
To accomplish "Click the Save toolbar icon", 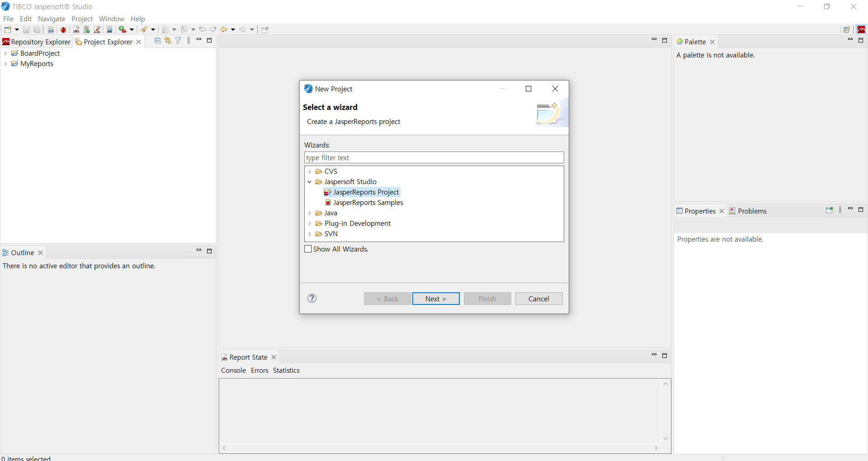I will 26,30.
